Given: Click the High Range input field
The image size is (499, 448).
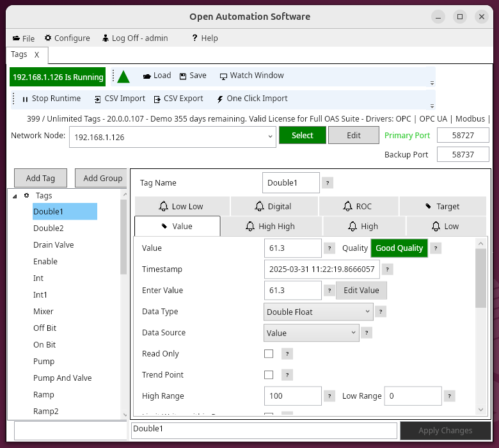Looking at the screenshot, I should tap(292, 396).
